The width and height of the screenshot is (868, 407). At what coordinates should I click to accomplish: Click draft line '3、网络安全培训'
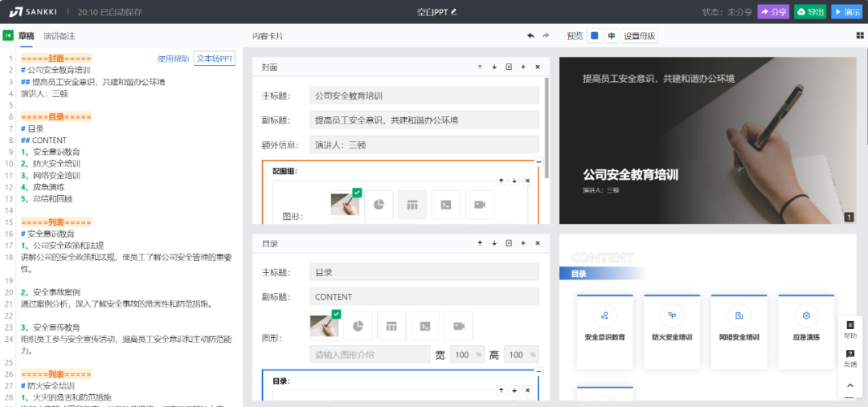pos(51,175)
